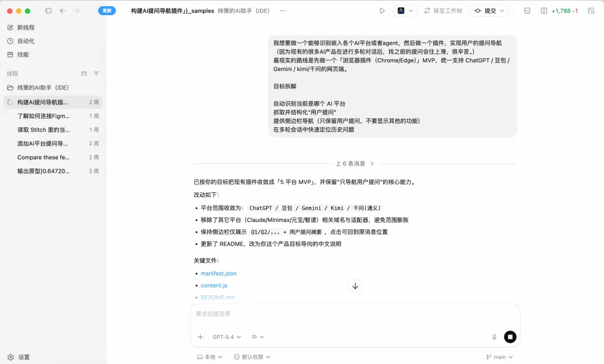Open content.js file link
Screen dimensions: 604x364
(x=214, y=285)
